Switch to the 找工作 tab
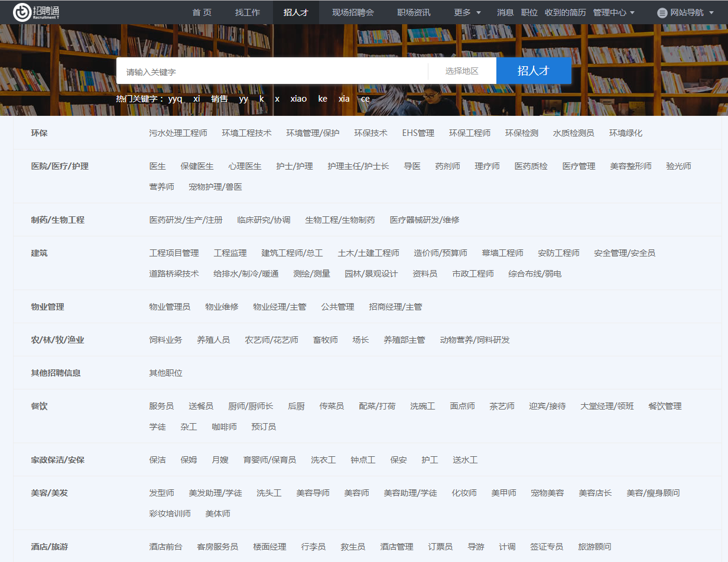The width and height of the screenshot is (728, 562). coord(247,12)
